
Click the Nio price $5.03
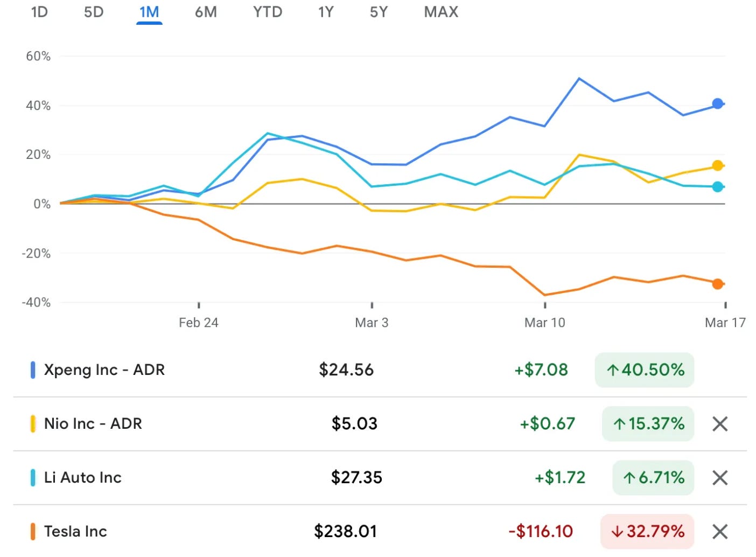point(354,424)
